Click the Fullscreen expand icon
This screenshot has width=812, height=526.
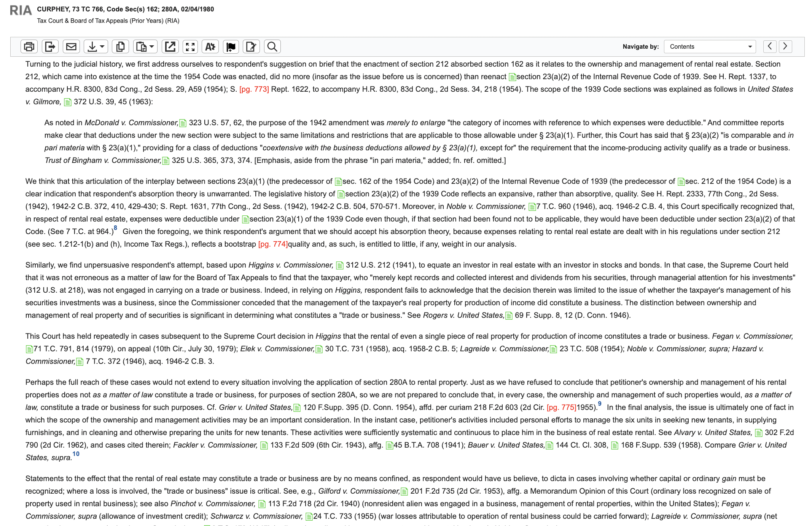tap(191, 46)
